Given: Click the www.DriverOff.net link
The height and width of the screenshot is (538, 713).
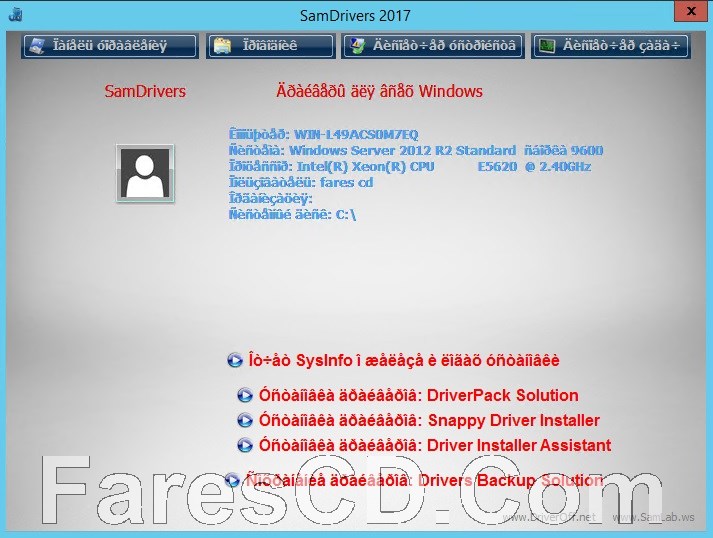Looking at the screenshot, I should click(x=549, y=517).
